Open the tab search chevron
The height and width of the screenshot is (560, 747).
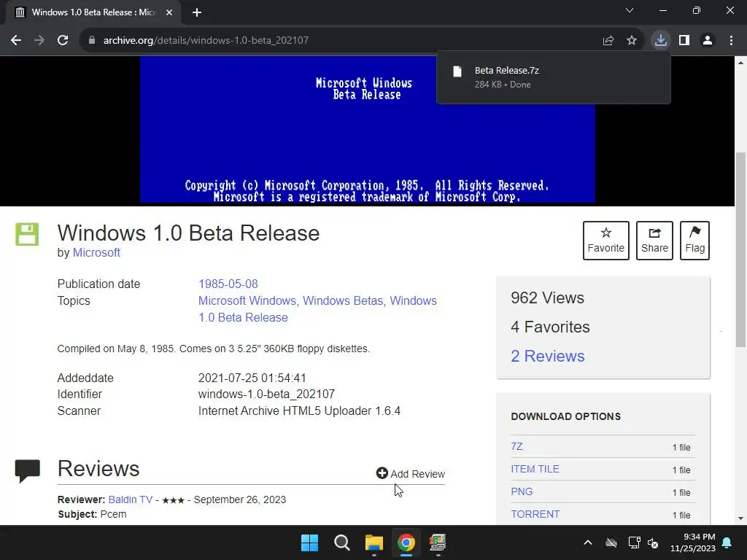(630, 10)
